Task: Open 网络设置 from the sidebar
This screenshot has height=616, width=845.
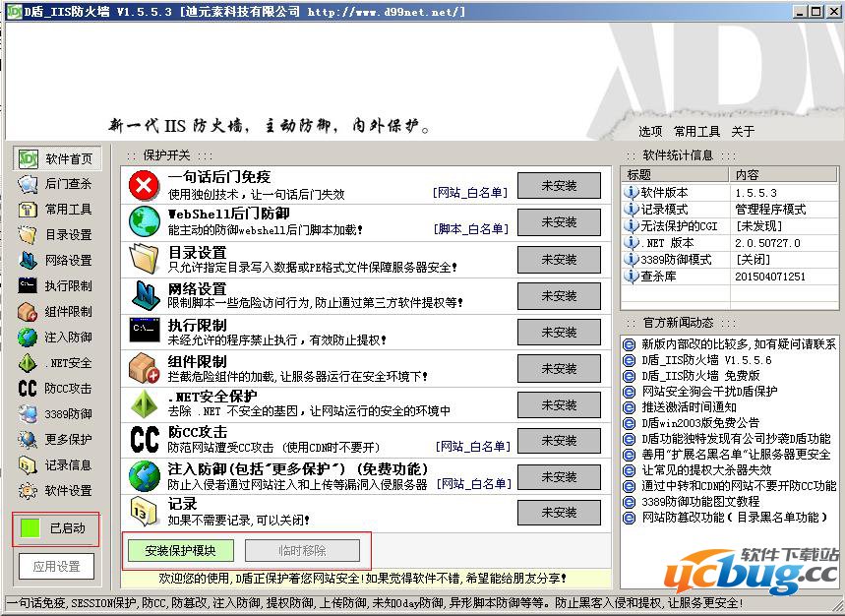Action: tap(57, 261)
